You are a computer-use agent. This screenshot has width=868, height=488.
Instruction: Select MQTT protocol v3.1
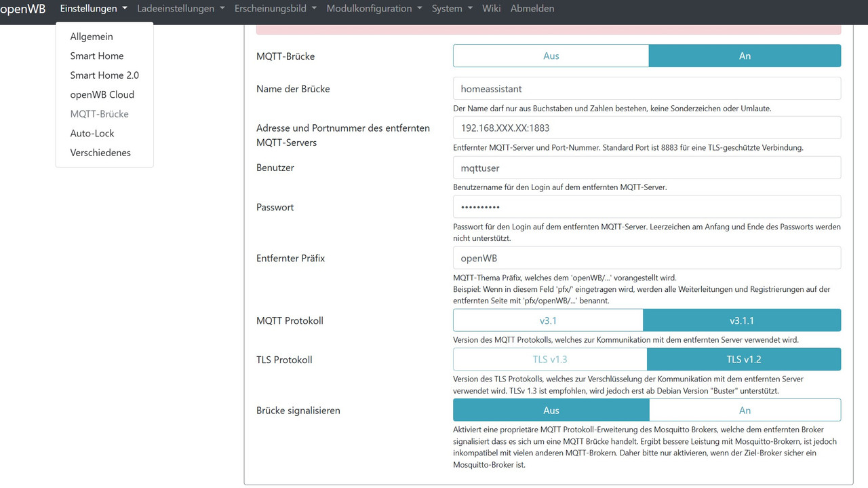[548, 320]
